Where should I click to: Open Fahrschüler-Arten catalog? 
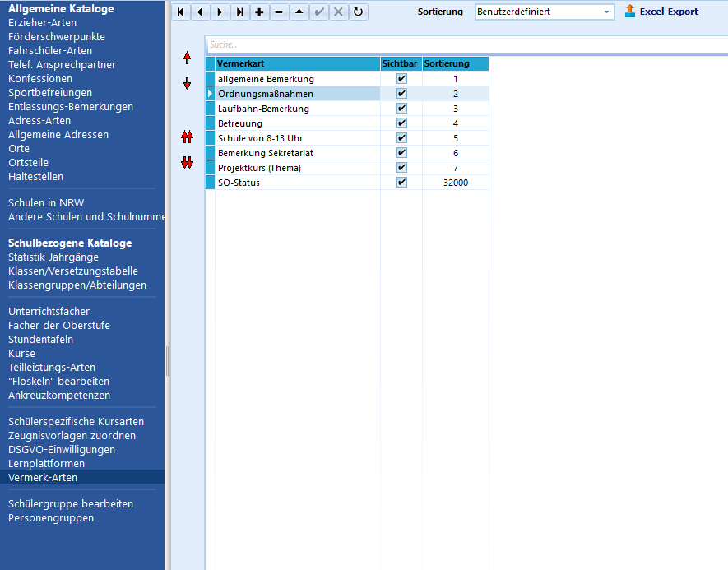[x=50, y=51]
